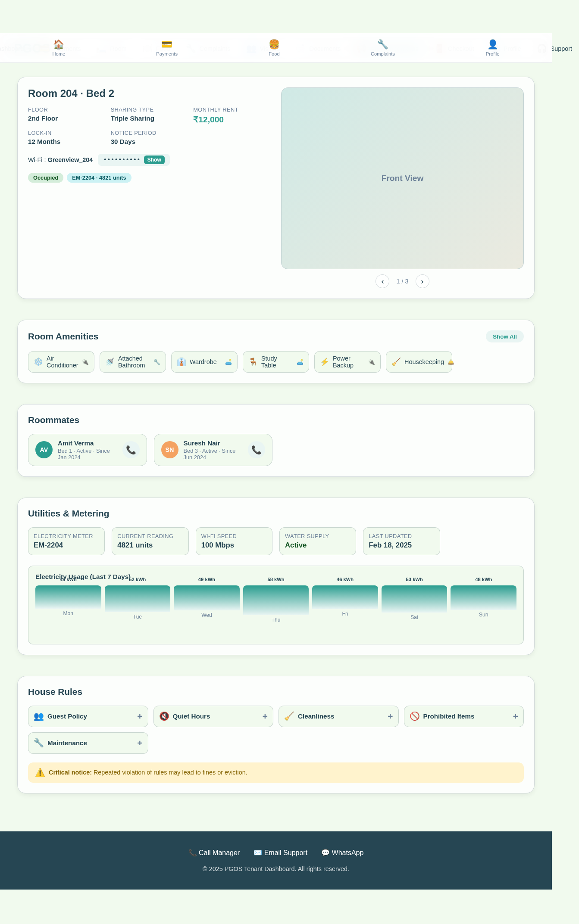Select Thursday's 58 kWh usage bar

click(276, 600)
